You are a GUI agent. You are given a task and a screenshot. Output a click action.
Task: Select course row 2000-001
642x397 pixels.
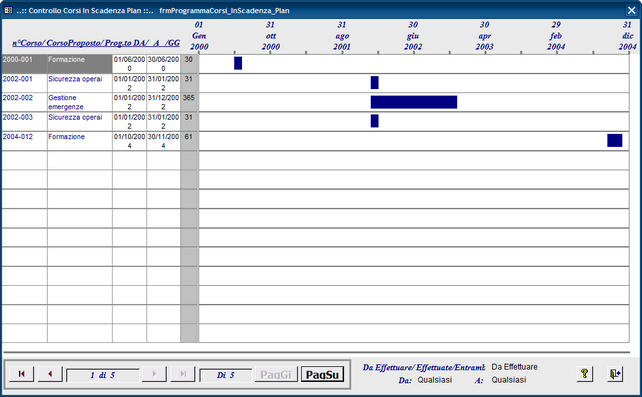(x=24, y=64)
